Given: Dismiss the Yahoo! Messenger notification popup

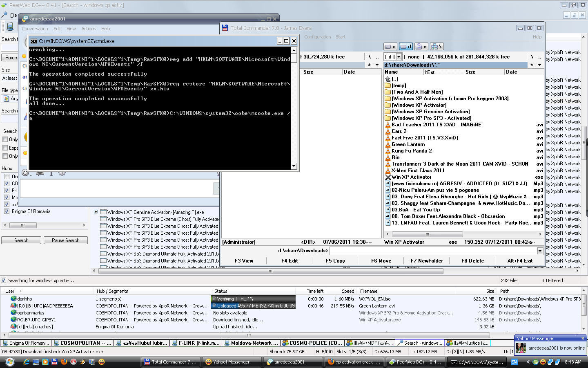Looking at the screenshot, I should pos(583,339).
